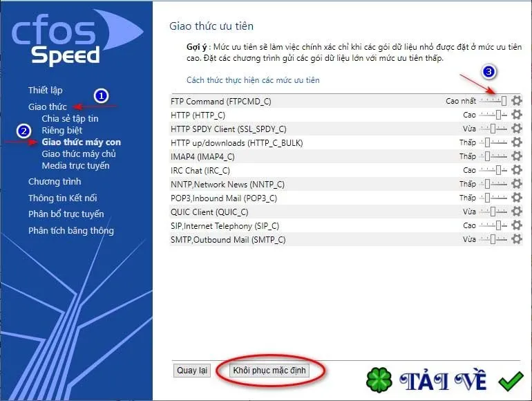The width and height of the screenshot is (532, 401).
Task: Adjust HTTP (HTTP_C) priority slider
Action: (494, 115)
